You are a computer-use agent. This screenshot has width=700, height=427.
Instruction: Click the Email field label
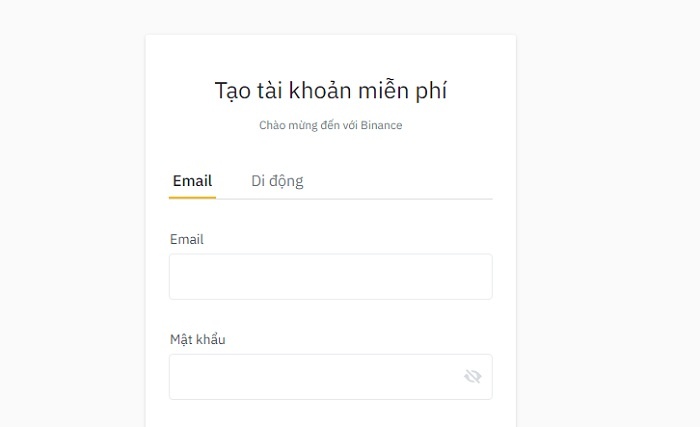coord(187,239)
